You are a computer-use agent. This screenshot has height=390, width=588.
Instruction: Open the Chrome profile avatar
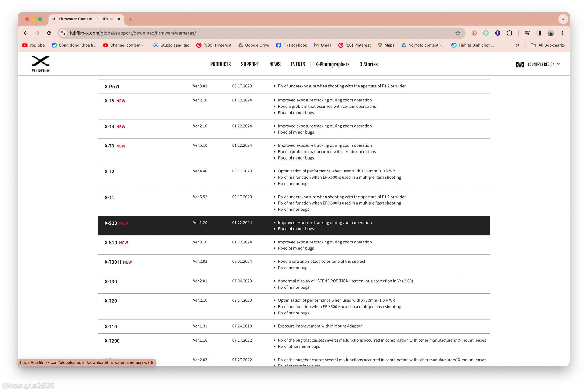[550, 33]
